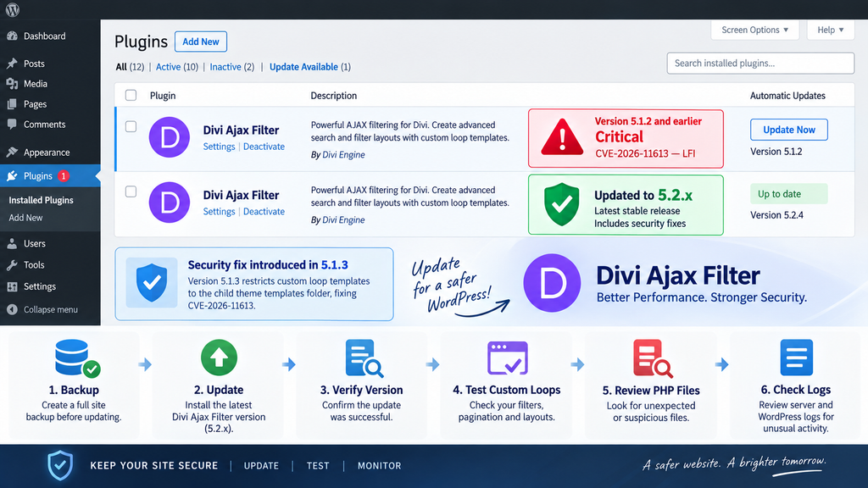The height and width of the screenshot is (488, 868).
Task: Click the Test Custom Loops window icon
Action: coord(507,358)
